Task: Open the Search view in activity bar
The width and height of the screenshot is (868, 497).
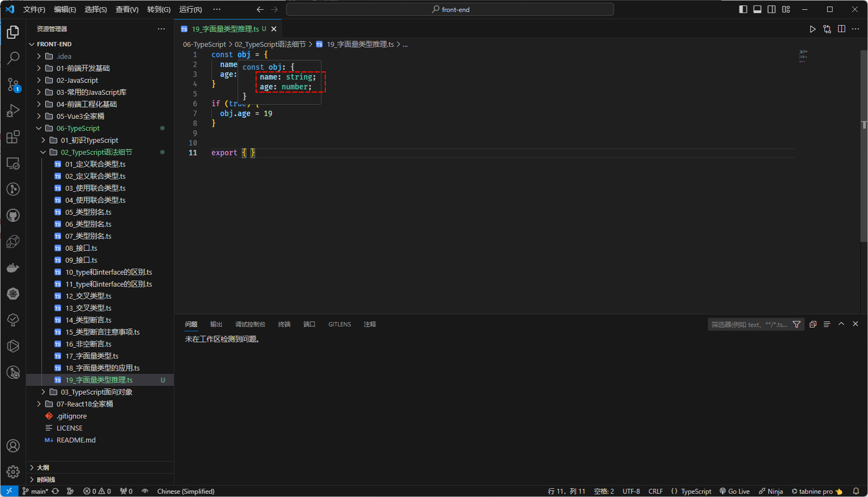Action: coord(13,58)
